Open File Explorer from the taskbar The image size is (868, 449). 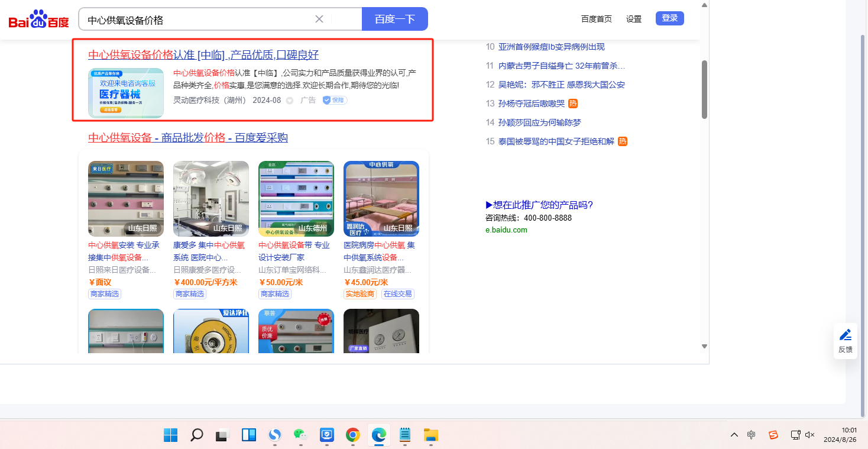tap(430, 435)
